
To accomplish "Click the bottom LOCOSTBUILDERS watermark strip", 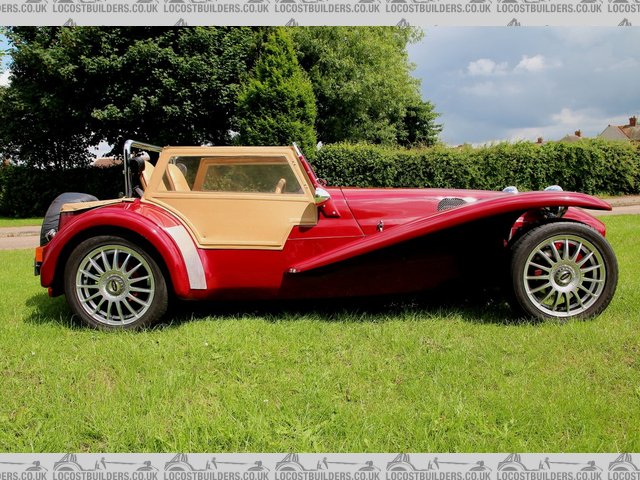I will (x=320, y=466).
